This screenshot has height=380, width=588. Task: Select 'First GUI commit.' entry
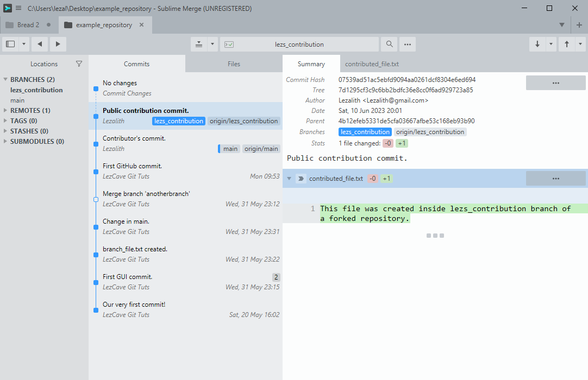[186, 282]
